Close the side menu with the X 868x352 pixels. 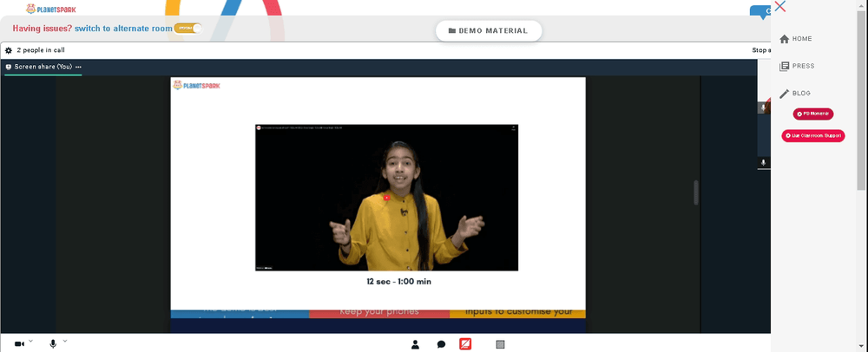point(780,6)
